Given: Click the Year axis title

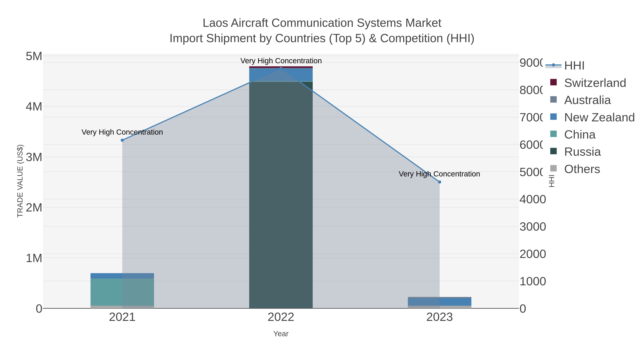Looking at the screenshot, I should (x=281, y=334).
